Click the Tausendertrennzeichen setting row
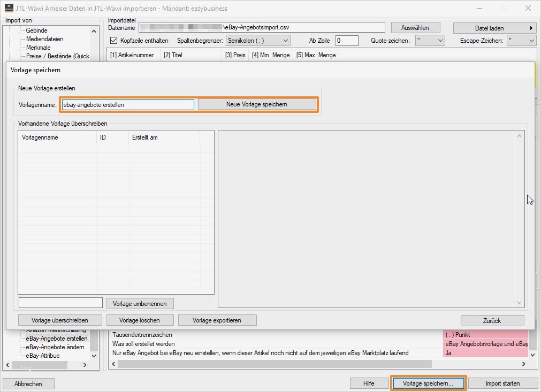 tap(276, 334)
